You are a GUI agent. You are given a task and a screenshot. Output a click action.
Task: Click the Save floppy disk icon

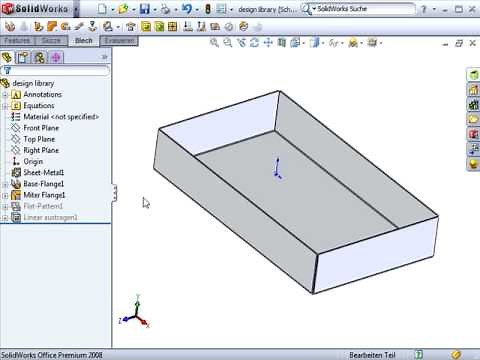coord(145,9)
